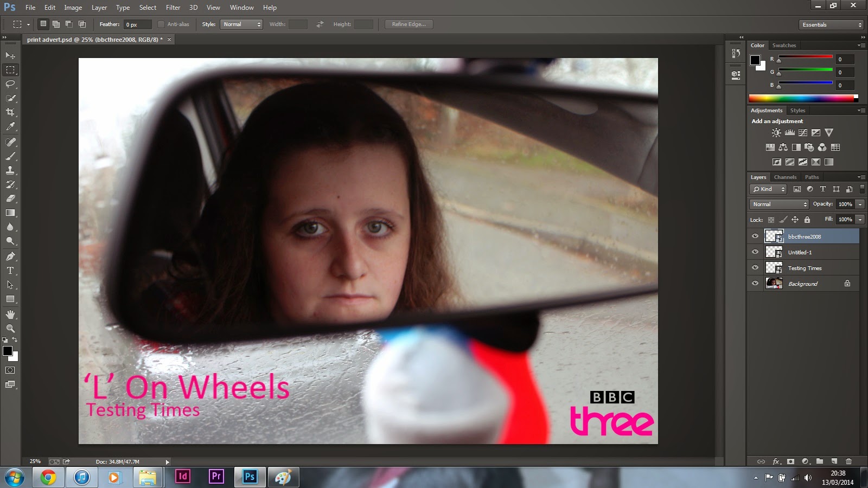Viewport: 868px width, 488px height.
Task: Open the layer filter Kind dropdown
Action: click(x=769, y=189)
